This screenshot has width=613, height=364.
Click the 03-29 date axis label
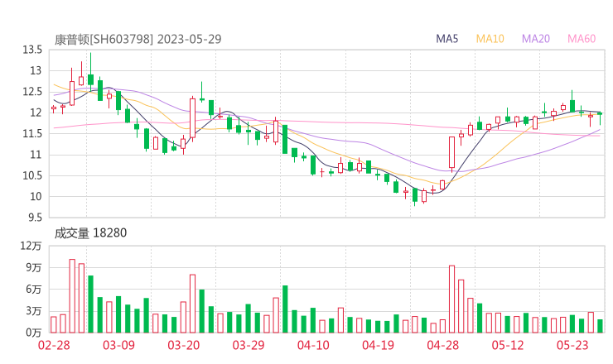pyautogui.click(x=249, y=345)
